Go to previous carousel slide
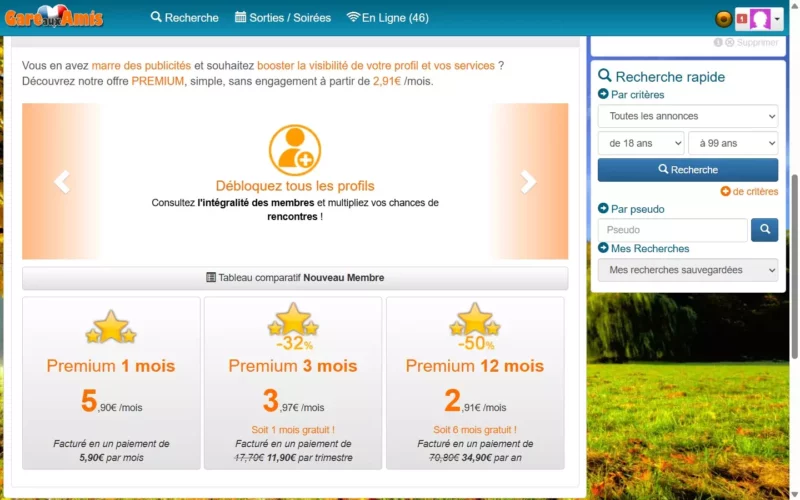 point(62,182)
